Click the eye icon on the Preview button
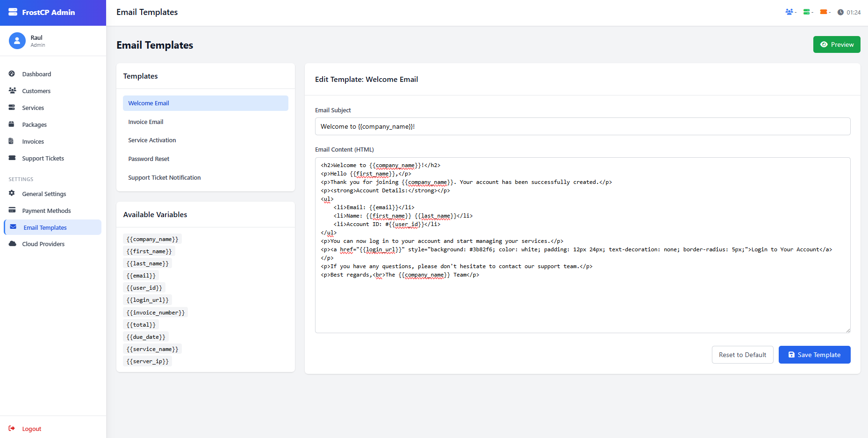Image resolution: width=868 pixels, height=438 pixels. coord(824,44)
